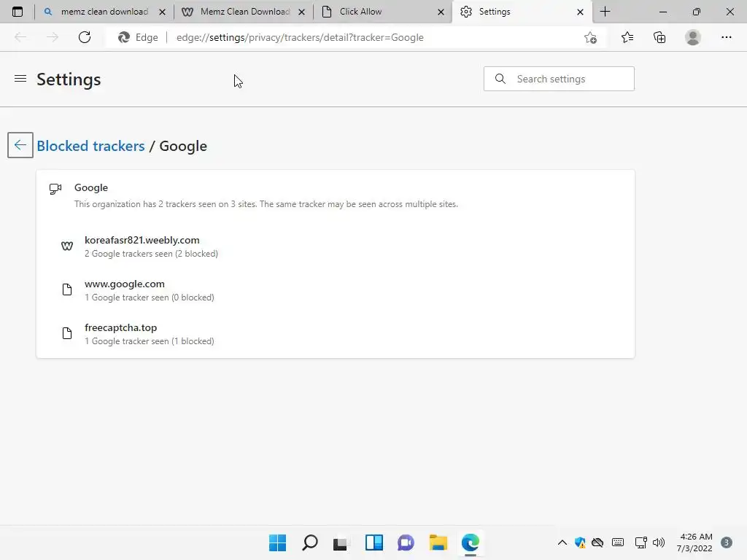This screenshot has height=560, width=747.
Task: Select koreafasr821.weebly.com tracker entry
Action: 336,246
